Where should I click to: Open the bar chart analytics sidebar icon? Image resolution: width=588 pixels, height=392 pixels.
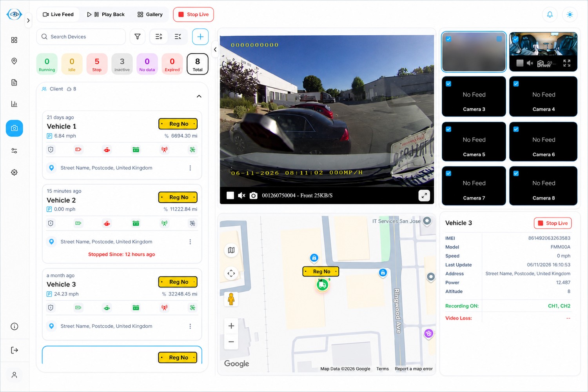[14, 104]
